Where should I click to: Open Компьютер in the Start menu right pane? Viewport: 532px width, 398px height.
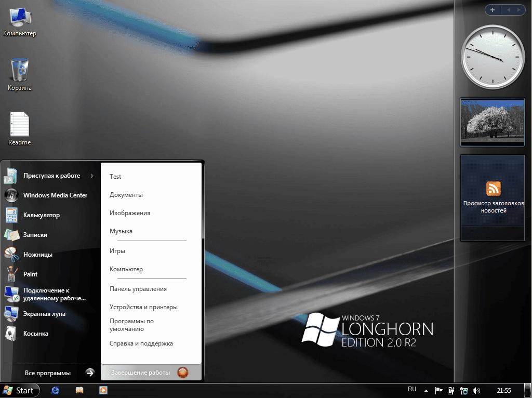126,269
